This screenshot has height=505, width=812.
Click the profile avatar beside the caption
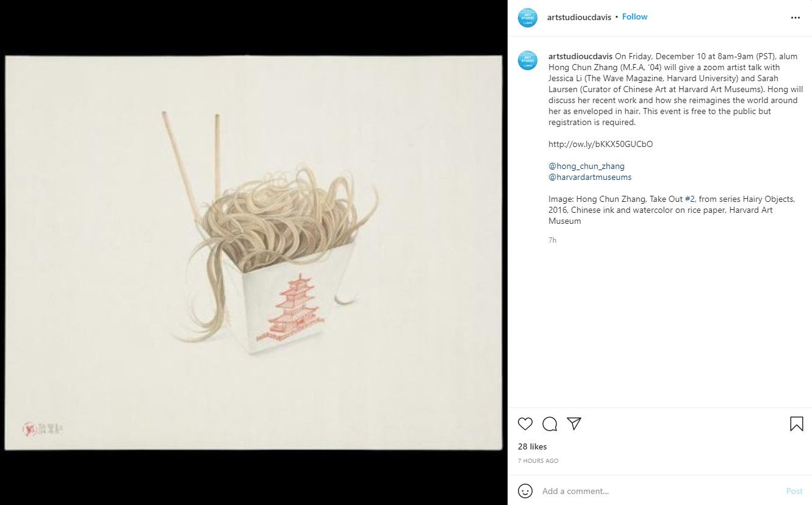tap(527, 60)
